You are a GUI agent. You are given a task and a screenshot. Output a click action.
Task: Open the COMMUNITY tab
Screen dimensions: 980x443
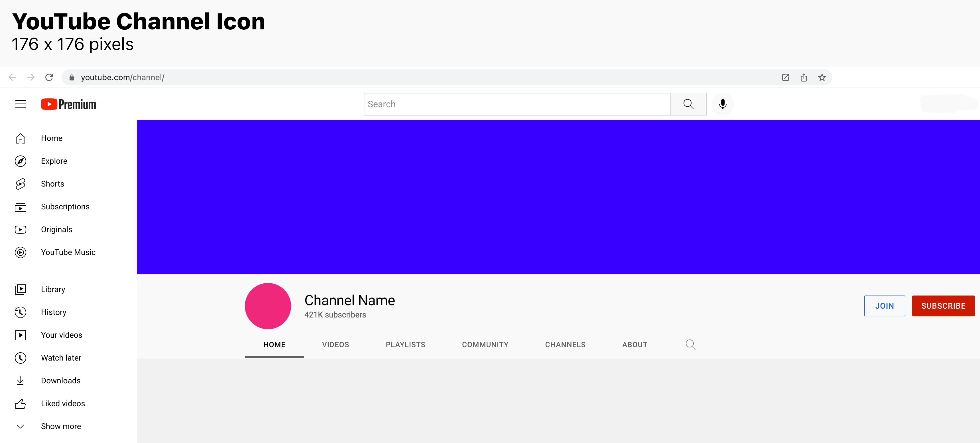[485, 344]
